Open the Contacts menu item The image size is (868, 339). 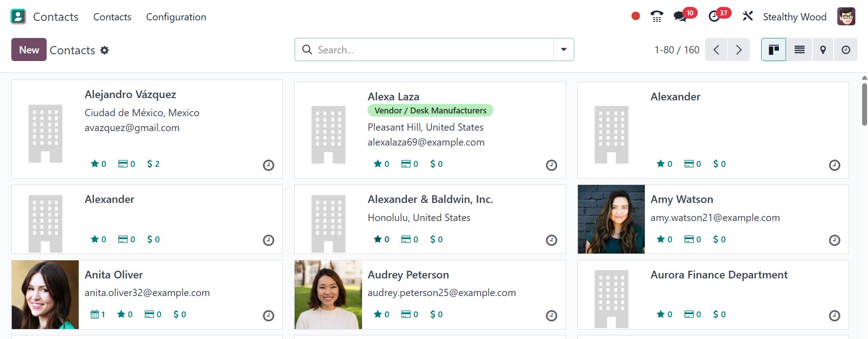coord(112,17)
